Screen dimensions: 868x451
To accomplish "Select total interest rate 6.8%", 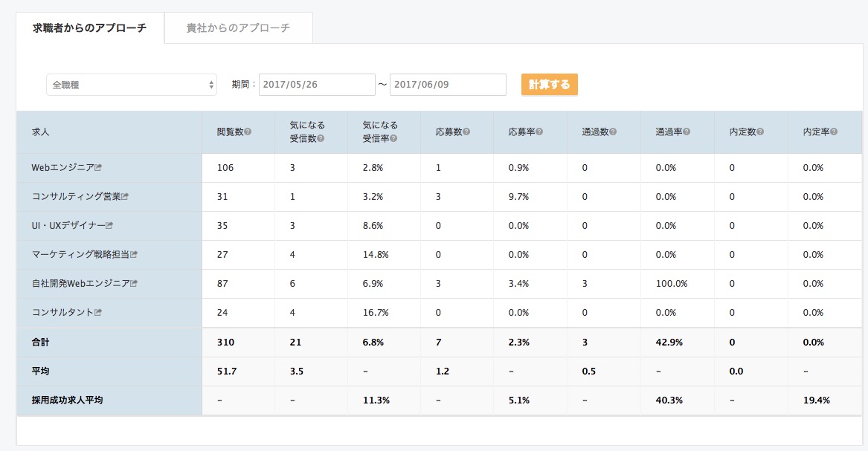I will (x=373, y=342).
